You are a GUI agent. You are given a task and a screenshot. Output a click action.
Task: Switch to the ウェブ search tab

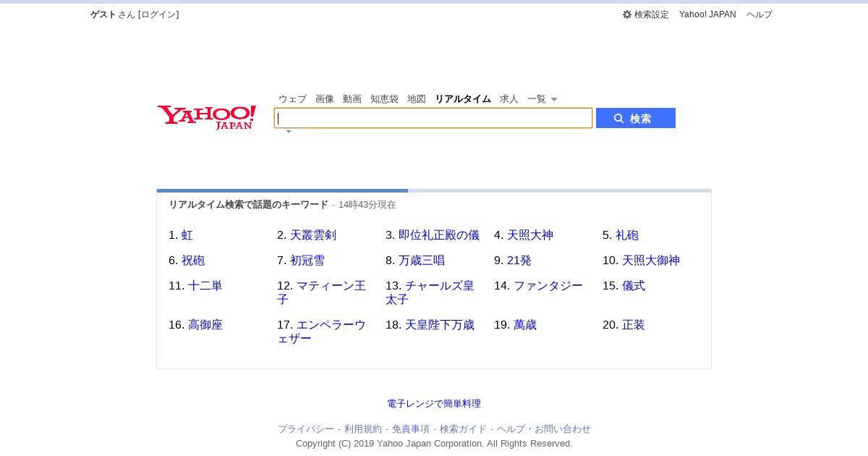coord(292,99)
